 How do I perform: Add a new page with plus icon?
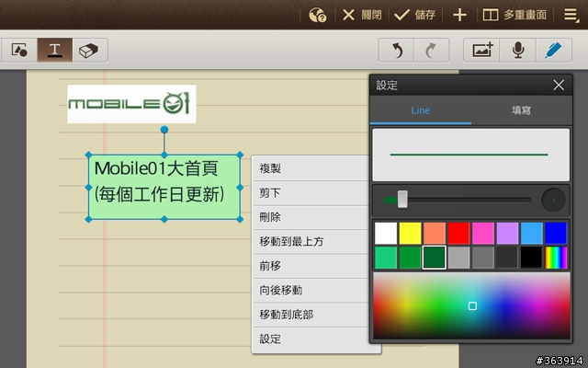(x=459, y=15)
